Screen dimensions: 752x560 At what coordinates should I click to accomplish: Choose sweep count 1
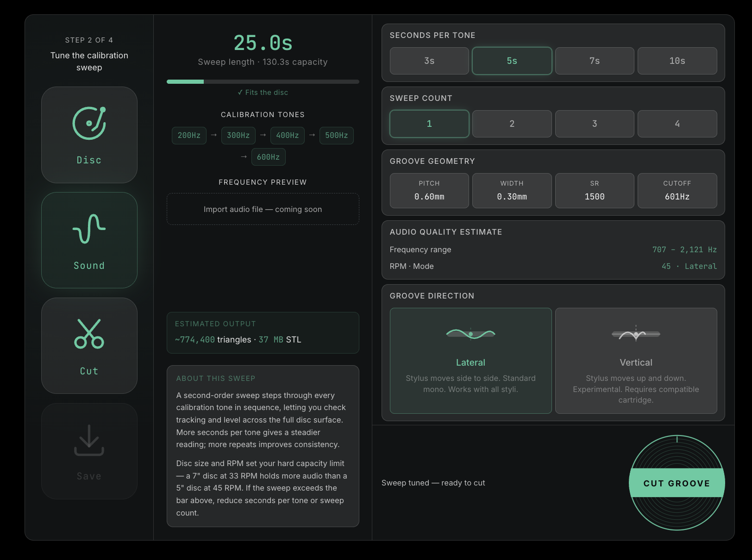(429, 124)
